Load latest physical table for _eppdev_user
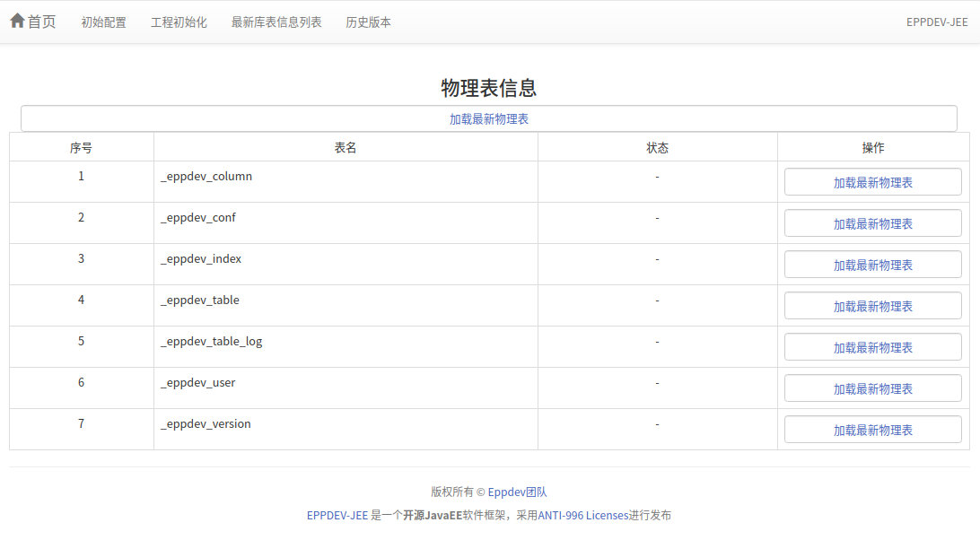 (872, 388)
